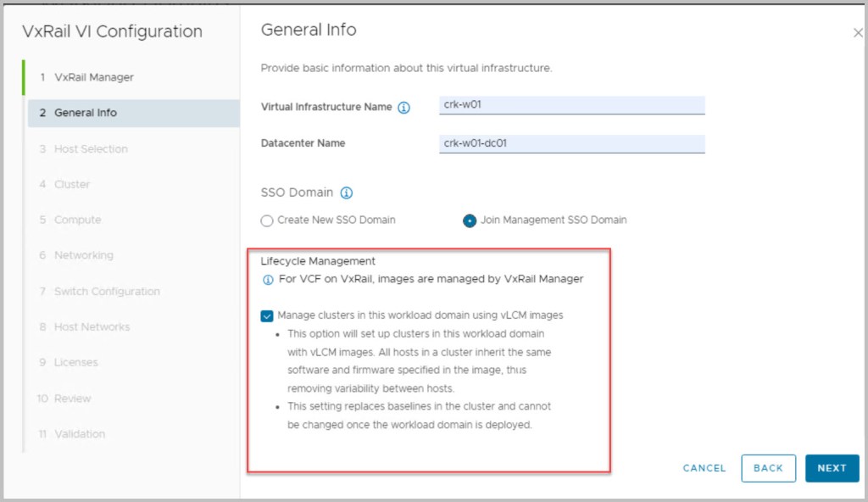The height and width of the screenshot is (502, 868).
Task: Focus the Datacenter Name input field
Action: point(572,143)
